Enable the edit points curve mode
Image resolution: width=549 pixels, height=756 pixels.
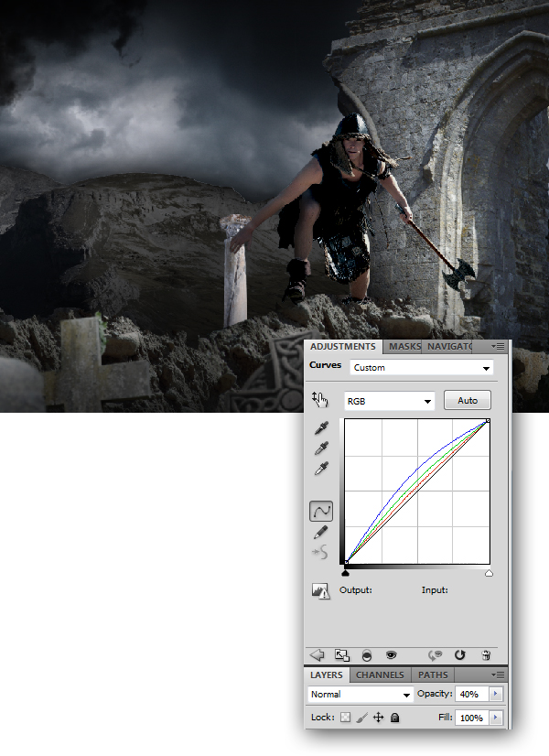tap(321, 511)
